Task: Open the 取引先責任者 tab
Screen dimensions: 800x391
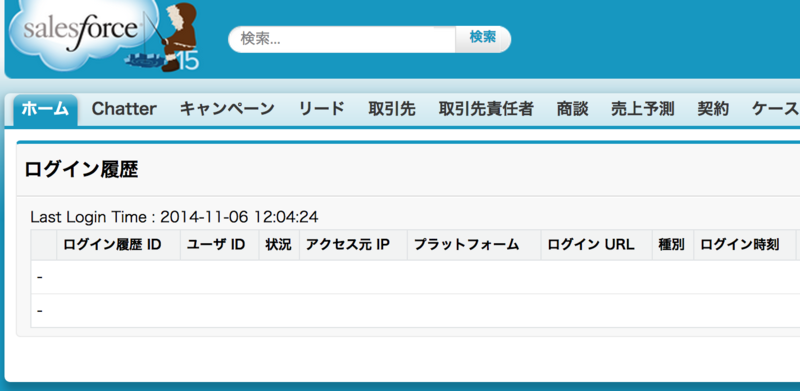Action: point(486,109)
